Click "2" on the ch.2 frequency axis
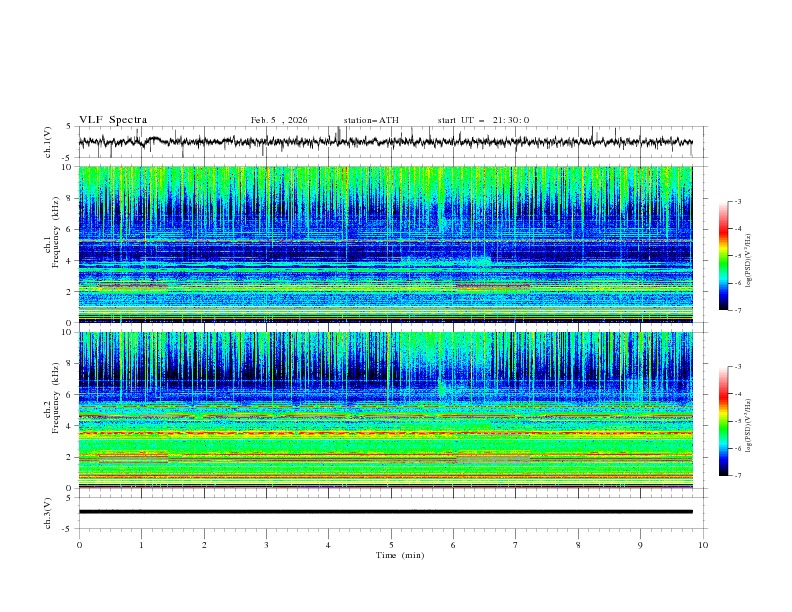The image size is (792, 612). coord(71,457)
